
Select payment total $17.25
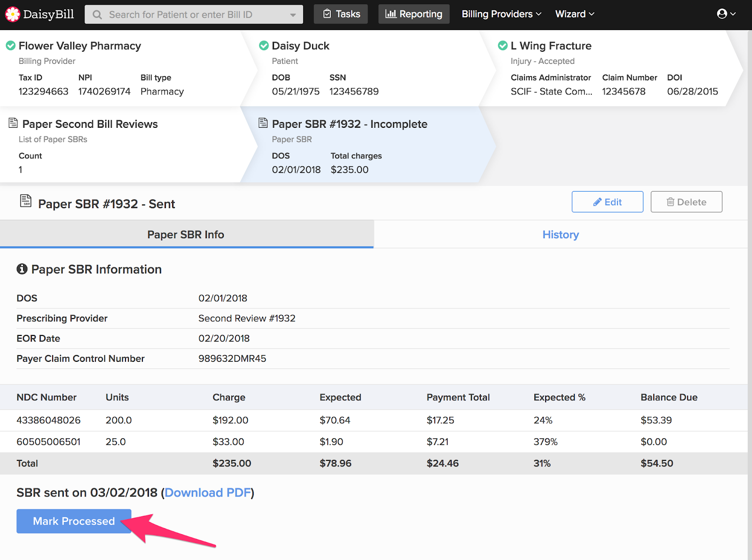pos(440,420)
